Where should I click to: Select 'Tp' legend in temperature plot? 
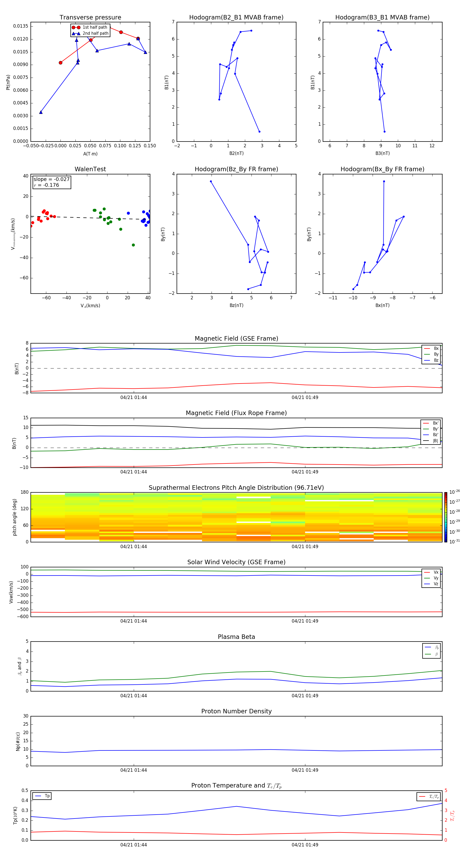coord(42,796)
